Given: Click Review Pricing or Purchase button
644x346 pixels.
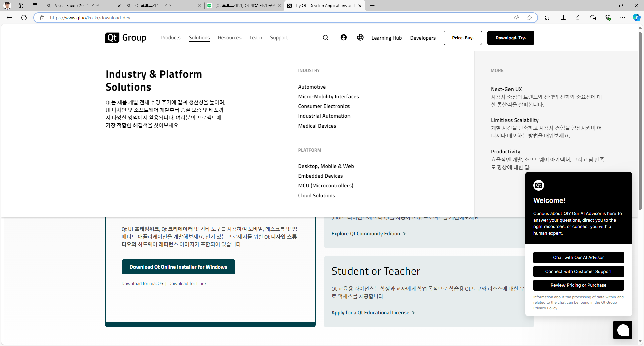Looking at the screenshot, I should click(x=579, y=285).
